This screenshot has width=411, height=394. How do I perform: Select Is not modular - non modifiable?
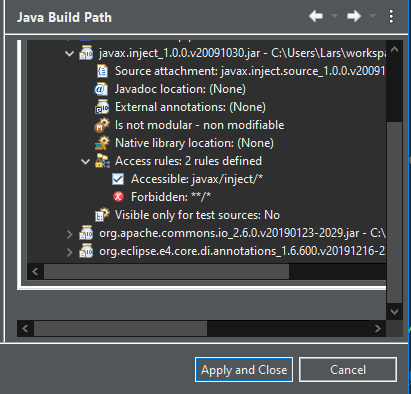tap(200, 125)
